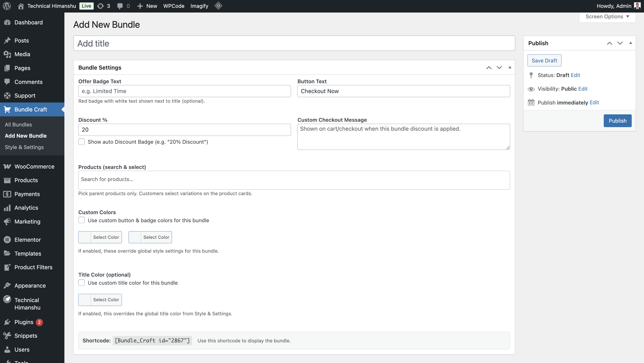Image resolution: width=644 pixels, height=363 pixels.
Task: Click the Save Draft button
Action: click(x=544, y=61)
